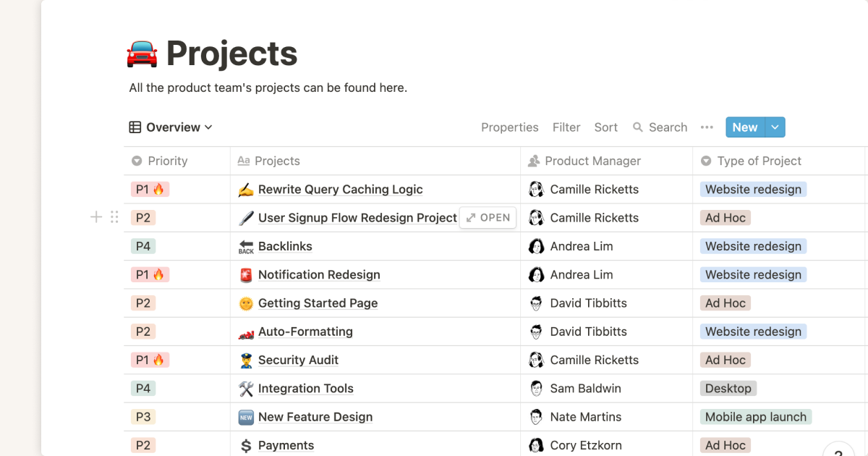
Task: Open the three-dot more options menu
Action: click(707, 127)
